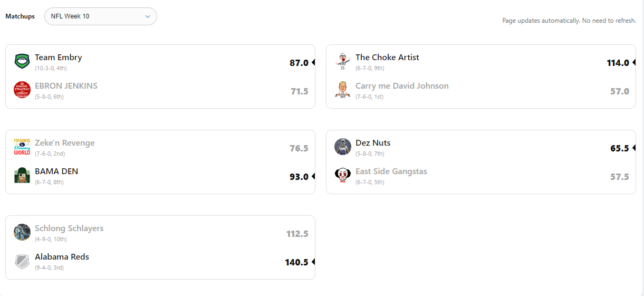Open Schlong Schlayers team name link

pyautogui.click(x=69, y=228)
